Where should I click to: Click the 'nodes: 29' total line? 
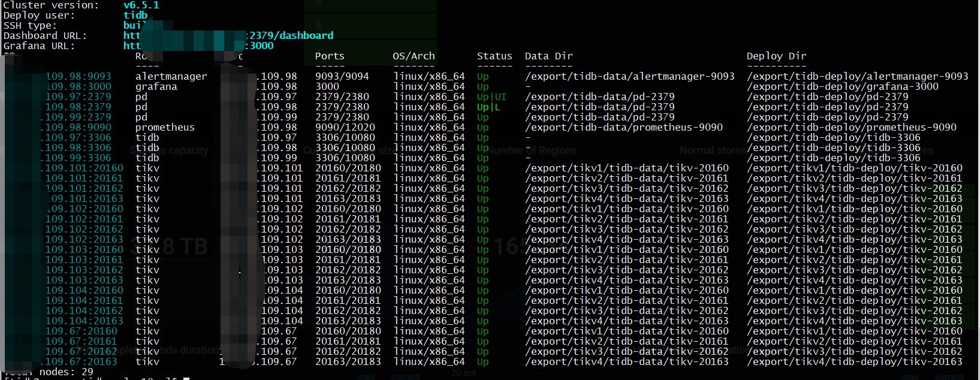[66, 372]
